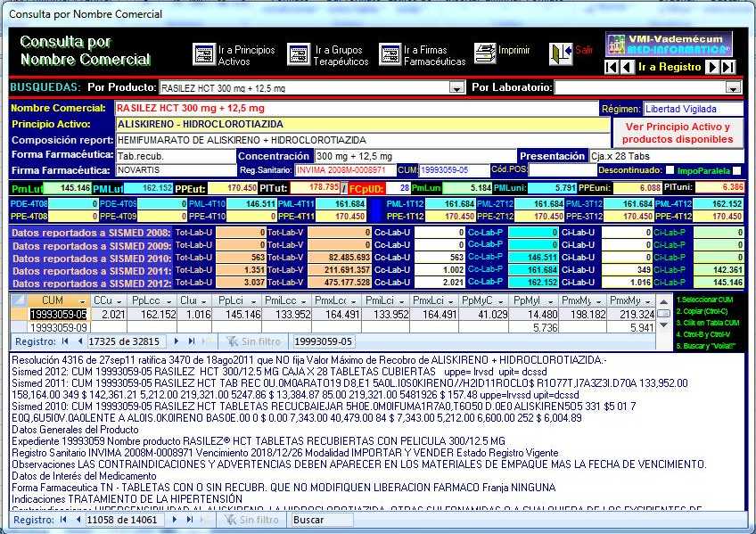Screen dimensions: 756x534
Task: Click the Imprimir printer icon
Action: tap(485, 53)
